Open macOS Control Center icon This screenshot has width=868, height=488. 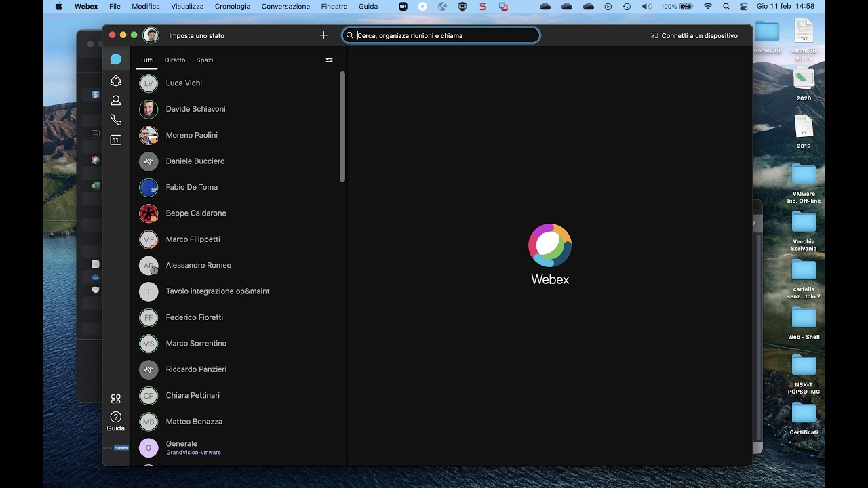coord(744,6)
